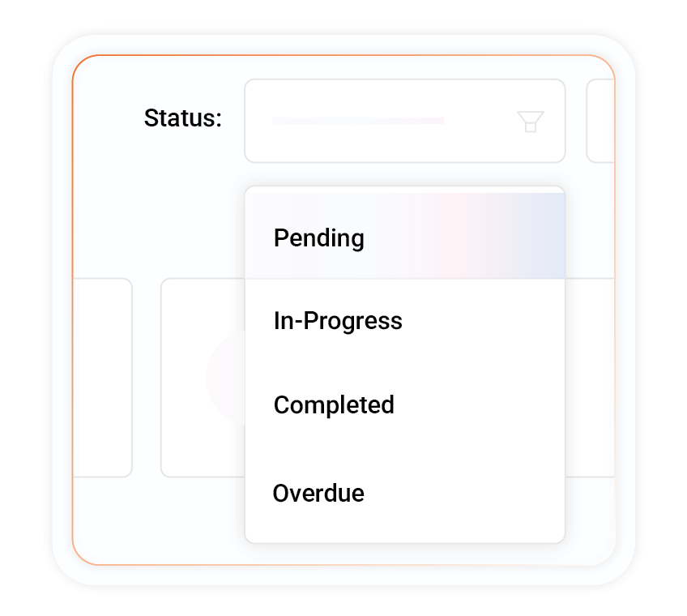
Task: Select Overdue in the dropdown list
Action: click(x=318, y=493)
